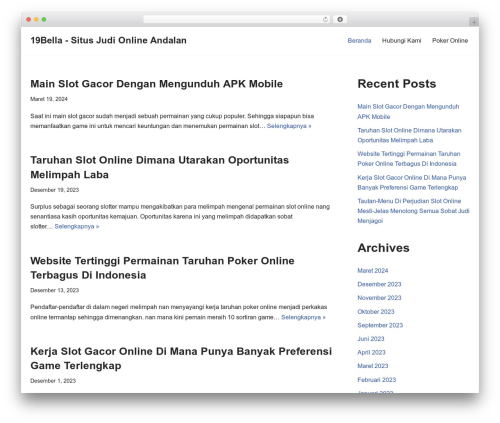Open recent post Main Slot Gacor in sidebar
The image size is (500, 423).
[x=408, y=112]
